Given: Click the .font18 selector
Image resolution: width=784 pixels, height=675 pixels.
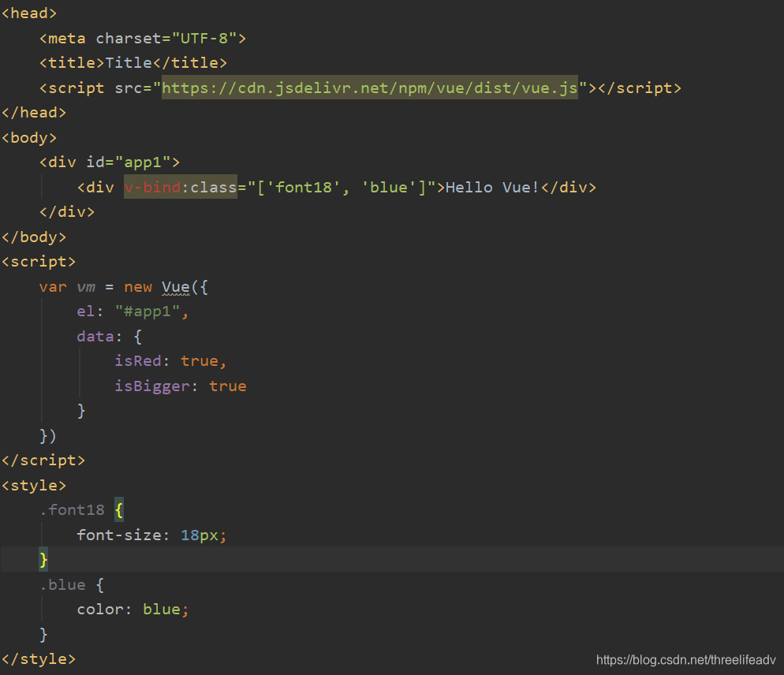Looking at the screenshot, I should 72,510.
